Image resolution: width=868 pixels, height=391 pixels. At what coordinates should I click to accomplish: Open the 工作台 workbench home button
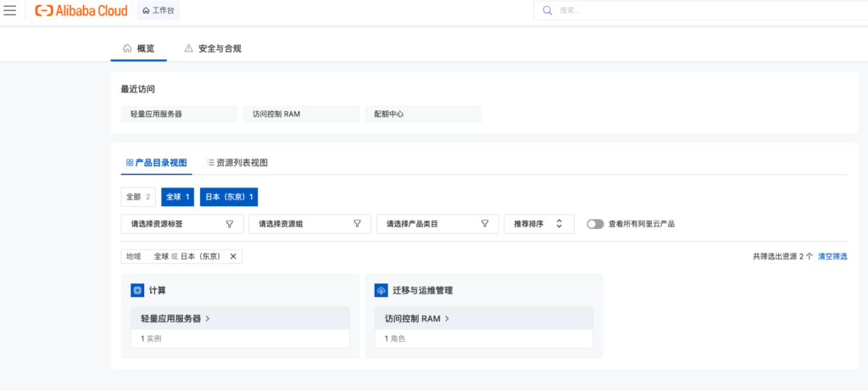[x=158, y=11]
